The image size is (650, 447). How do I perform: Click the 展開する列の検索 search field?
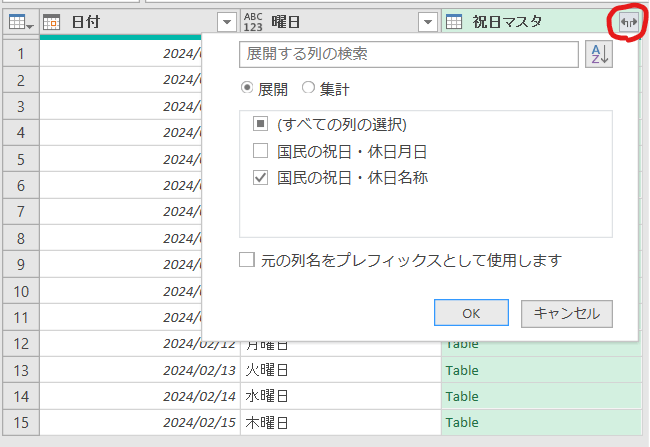(x=408, y=54)
